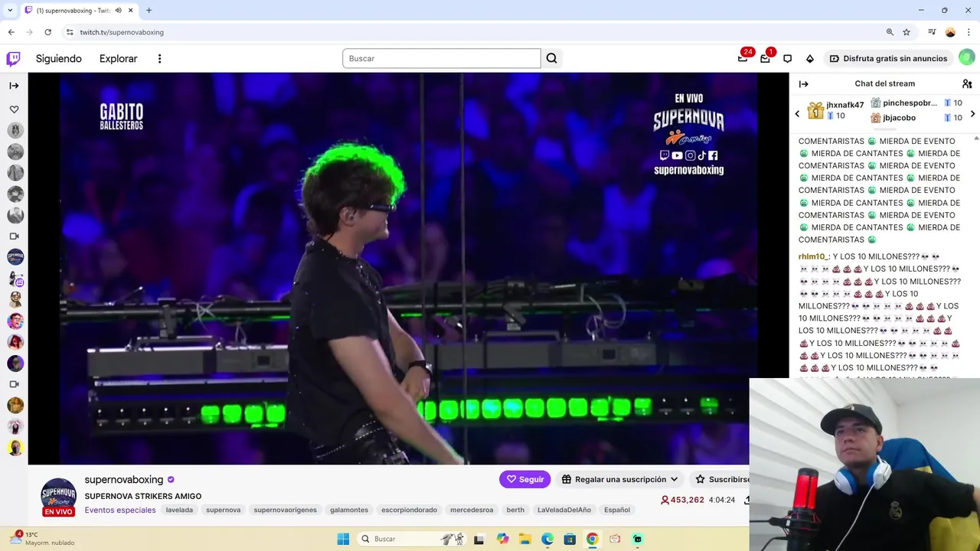Open the Siguiendo tab
The width and height of the screenshot is (980, 551).
tap(58, 59)
